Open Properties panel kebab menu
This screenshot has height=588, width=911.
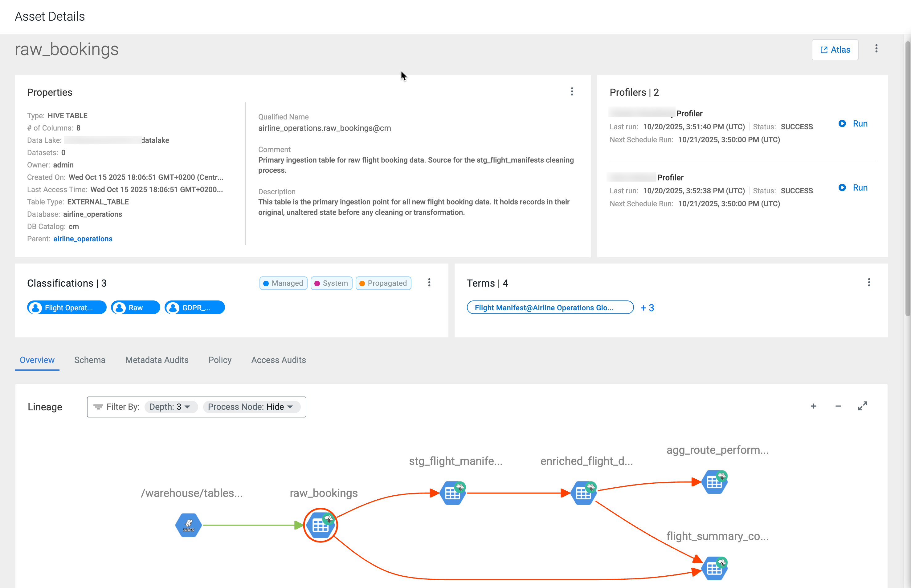(572, 92)
